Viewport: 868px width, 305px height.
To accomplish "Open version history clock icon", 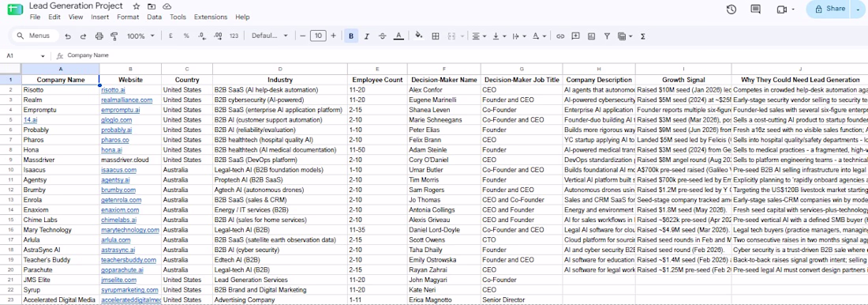I will pos(731,9).
